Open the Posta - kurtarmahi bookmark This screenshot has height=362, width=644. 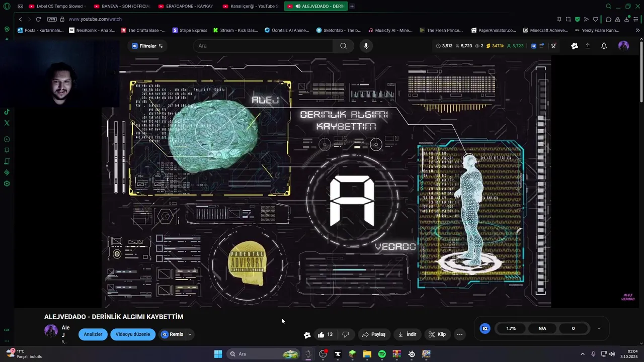click(x=40, y=30)
